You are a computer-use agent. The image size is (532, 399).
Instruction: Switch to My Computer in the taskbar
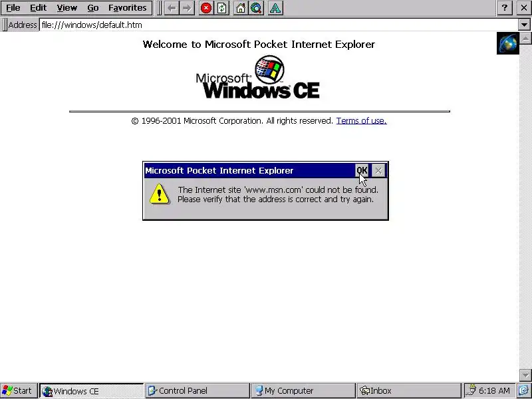(303, 391)
